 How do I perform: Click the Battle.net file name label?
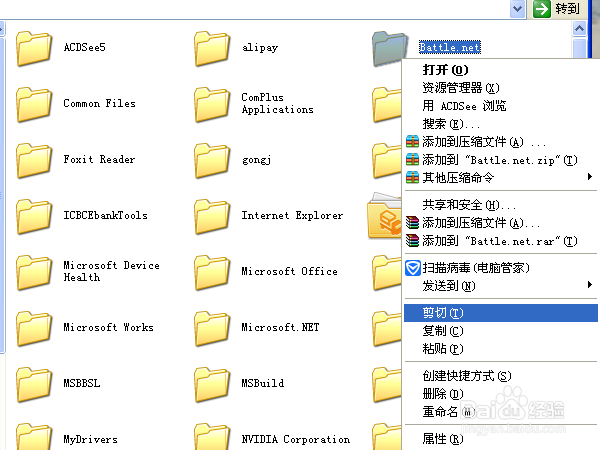[450, 47]
